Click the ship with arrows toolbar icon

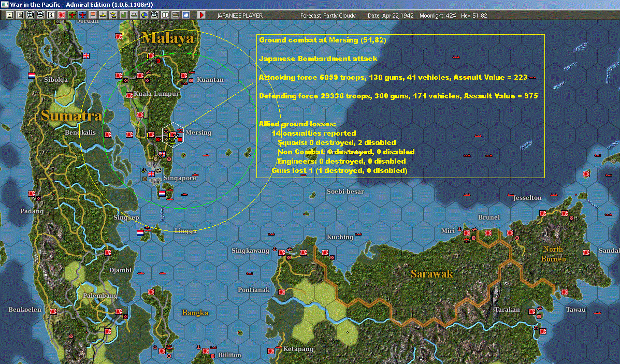(x=134, y=15)
